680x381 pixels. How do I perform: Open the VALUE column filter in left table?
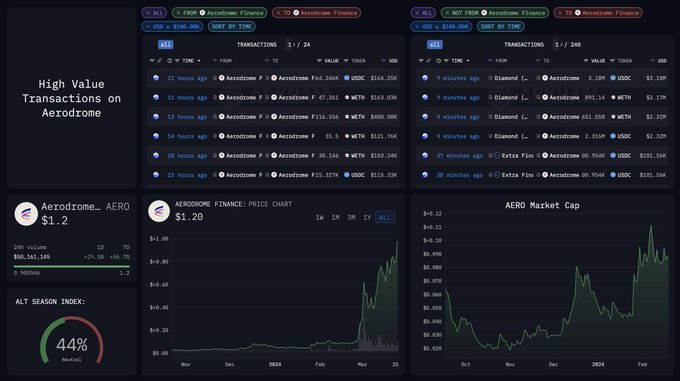[x=319, y=61]
